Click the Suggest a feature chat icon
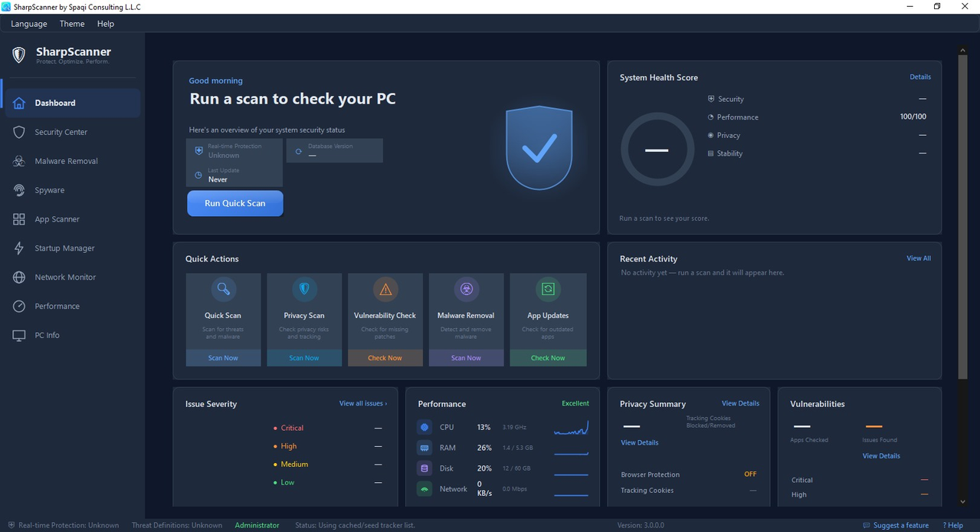 tap(867, 525)
